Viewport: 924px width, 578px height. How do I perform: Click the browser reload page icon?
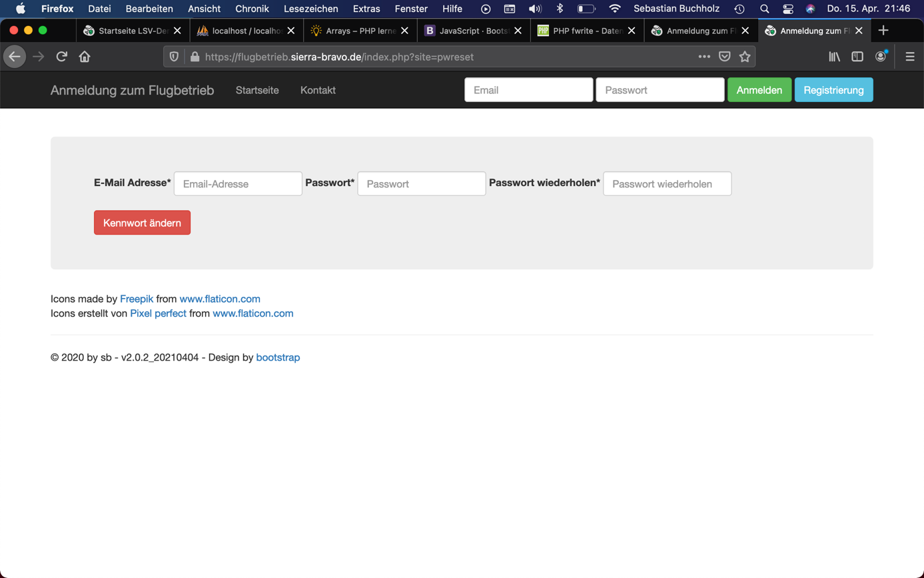(x=62, y=57)
